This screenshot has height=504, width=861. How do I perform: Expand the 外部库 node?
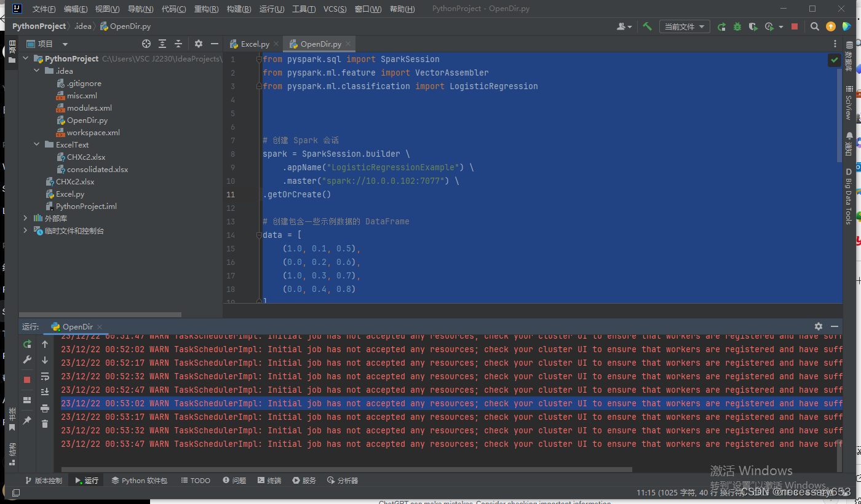[x=25, y=218]
